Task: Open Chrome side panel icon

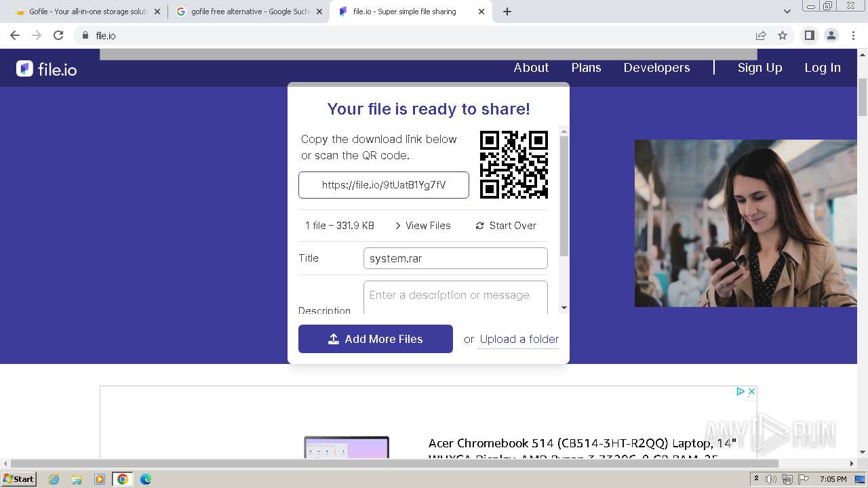Action: (x=809, y=35)
